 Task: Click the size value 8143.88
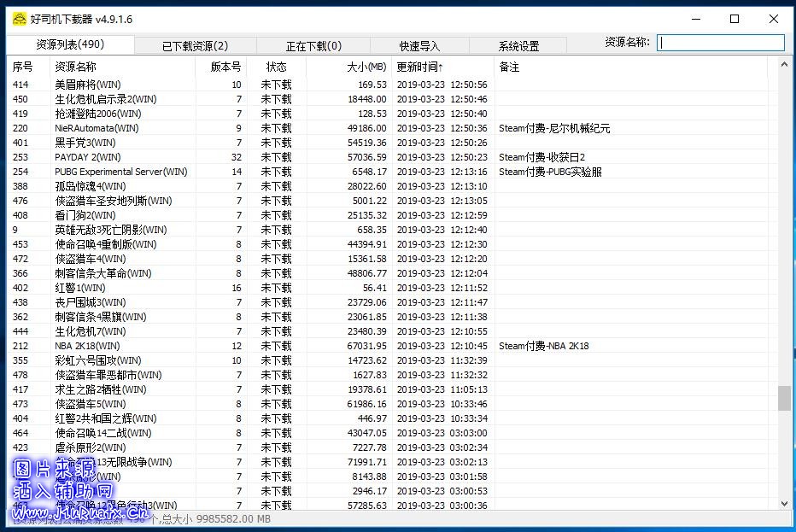(370, 476)
